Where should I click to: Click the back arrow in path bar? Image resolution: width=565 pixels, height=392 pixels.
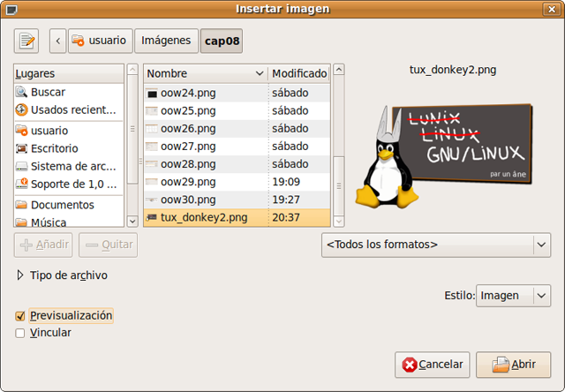pos(58,40)
